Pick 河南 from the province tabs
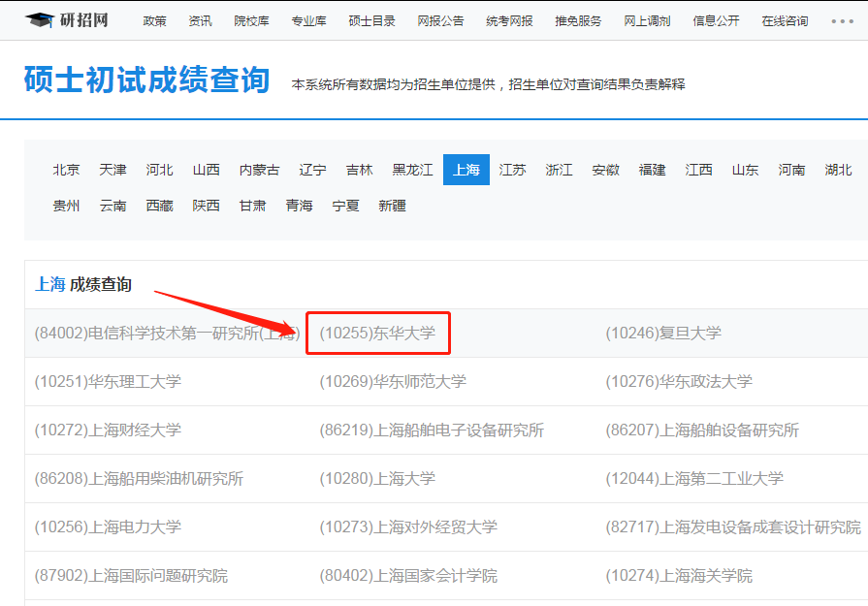The height and width of the screenshot is (606, 868). (791, 170)
